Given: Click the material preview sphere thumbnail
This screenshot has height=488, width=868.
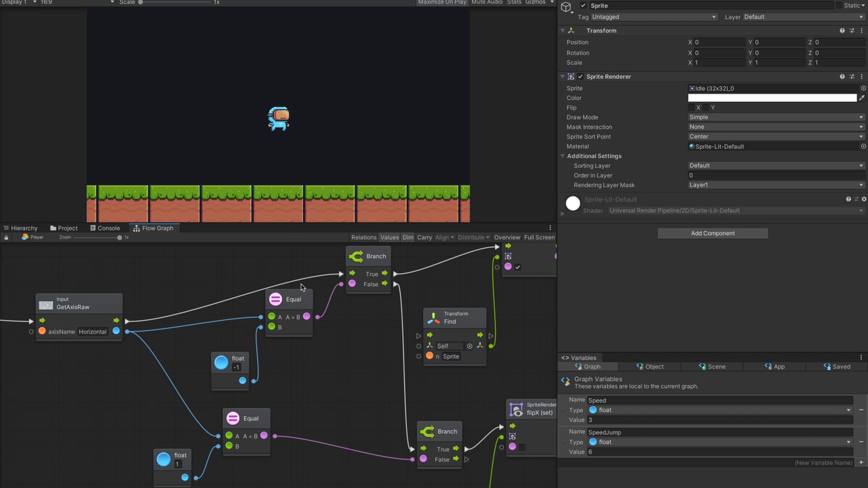Looking at the screenshot, I should [x=573, y=203].
